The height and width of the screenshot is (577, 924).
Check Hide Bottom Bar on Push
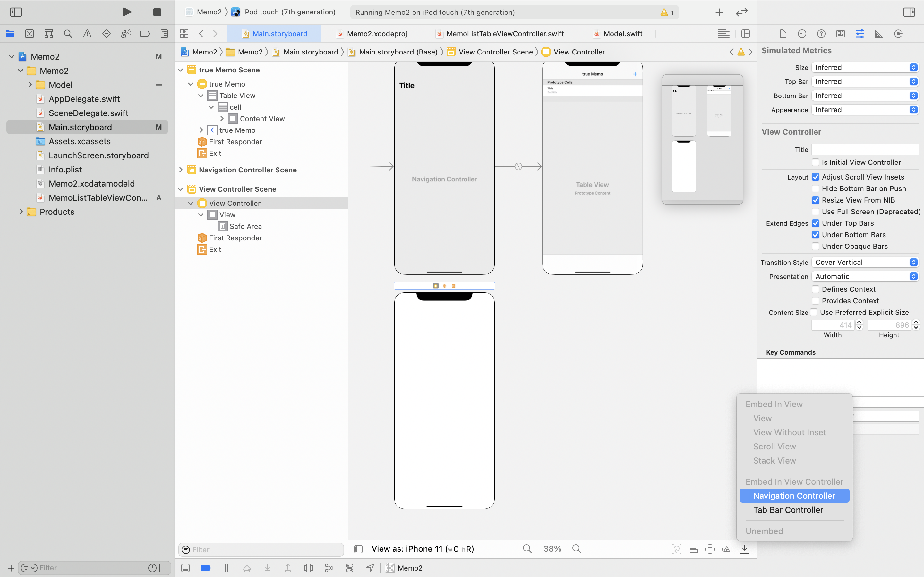816,188
